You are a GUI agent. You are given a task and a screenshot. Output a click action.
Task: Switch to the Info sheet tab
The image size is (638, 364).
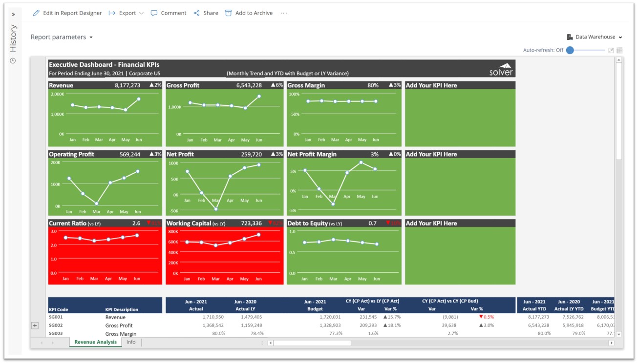pyautogui.click(x=131, y=343)
